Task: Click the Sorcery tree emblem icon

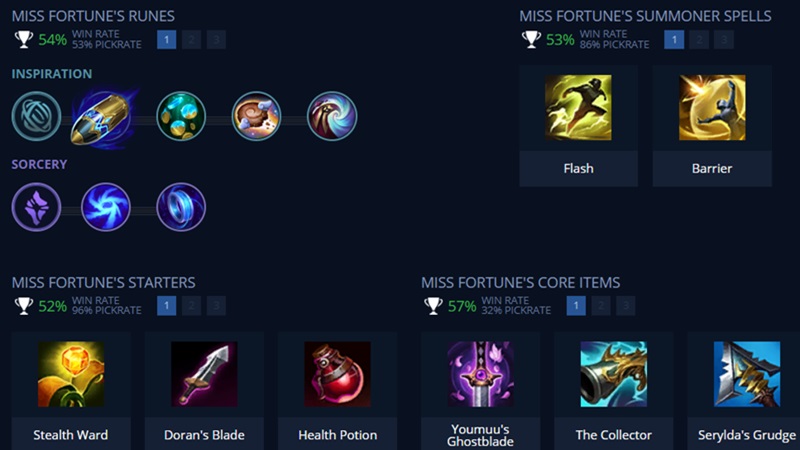Action: click(36, 207)
